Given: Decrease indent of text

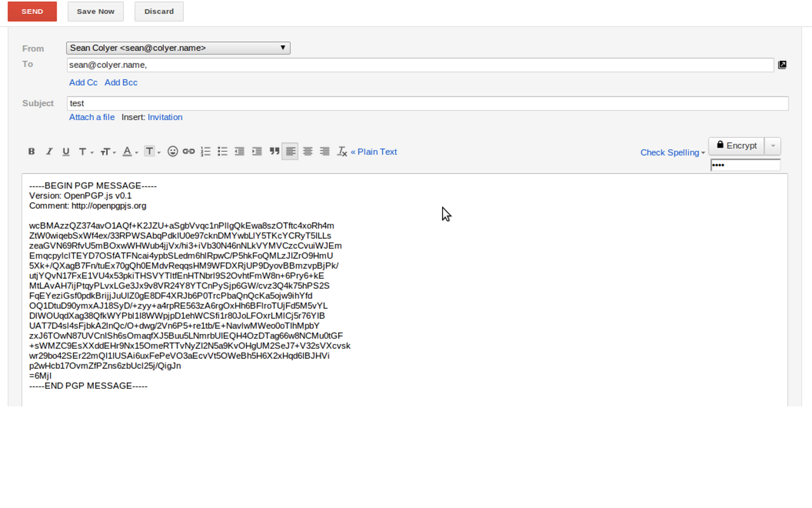Looking at the screenshot, I should coord(240,151).
